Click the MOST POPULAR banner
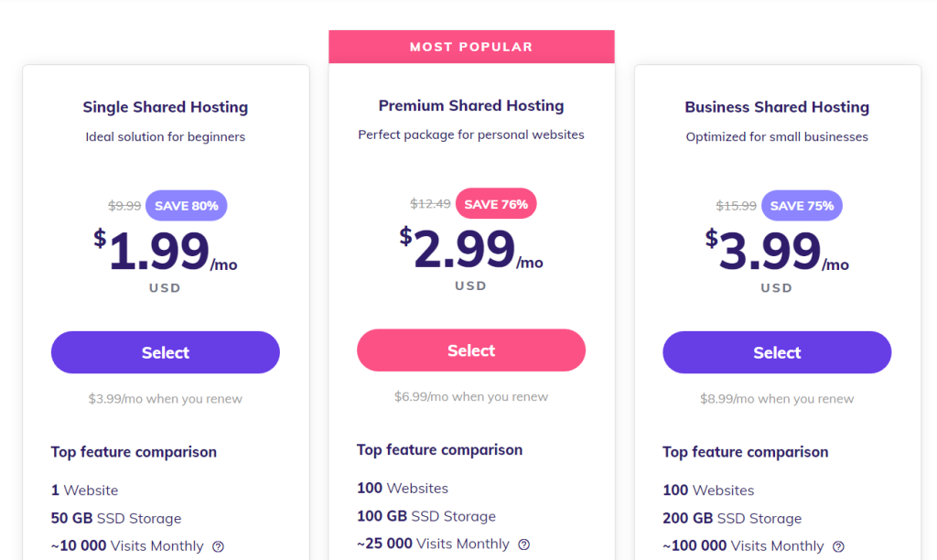 (x=471, y=47)
